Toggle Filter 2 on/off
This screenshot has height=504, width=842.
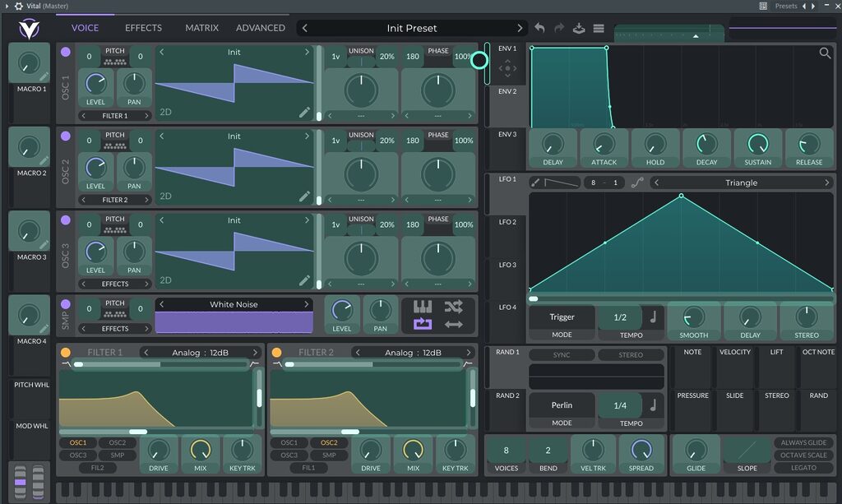[276, 352]
